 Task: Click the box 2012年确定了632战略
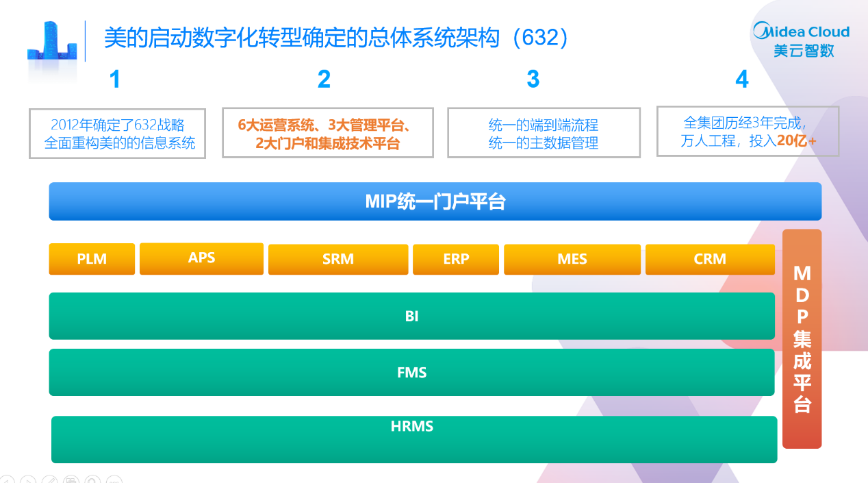(x=117, y=134)
